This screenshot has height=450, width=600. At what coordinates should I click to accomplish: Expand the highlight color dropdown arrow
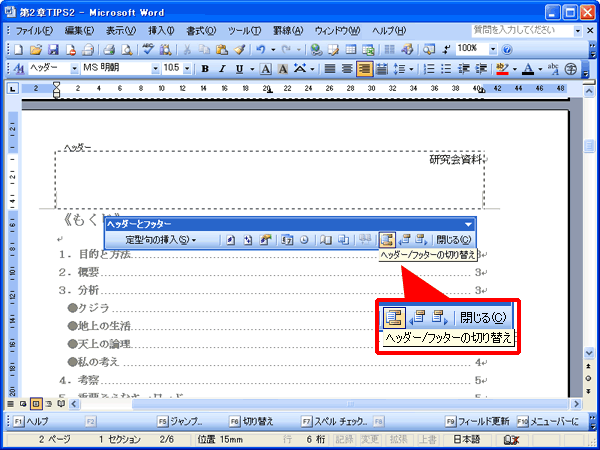click(514, 69)
